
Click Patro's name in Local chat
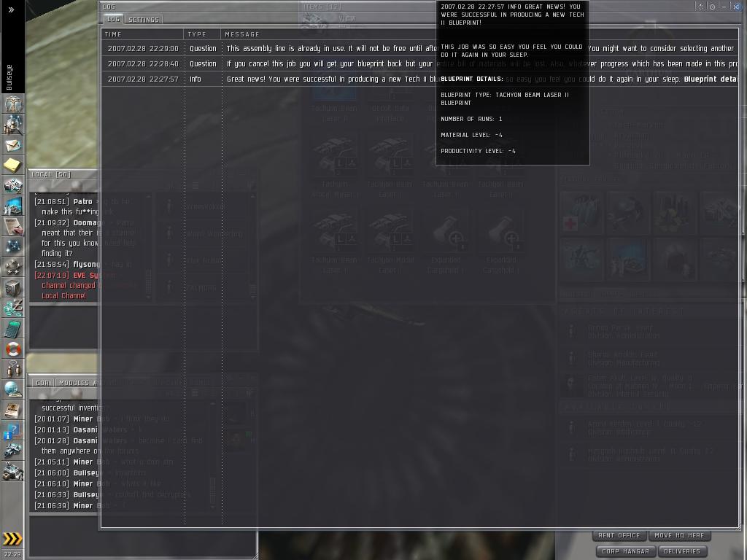83,201
